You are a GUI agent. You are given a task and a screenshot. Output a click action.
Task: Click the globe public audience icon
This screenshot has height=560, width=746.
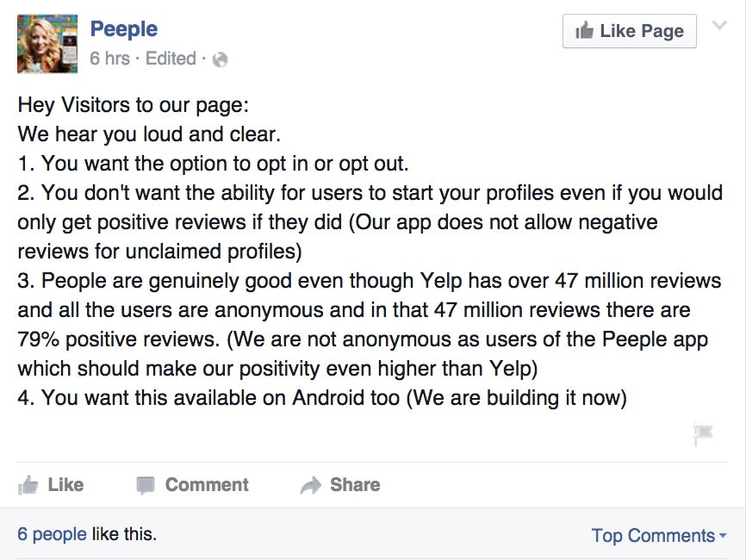[x=220, y=59]
